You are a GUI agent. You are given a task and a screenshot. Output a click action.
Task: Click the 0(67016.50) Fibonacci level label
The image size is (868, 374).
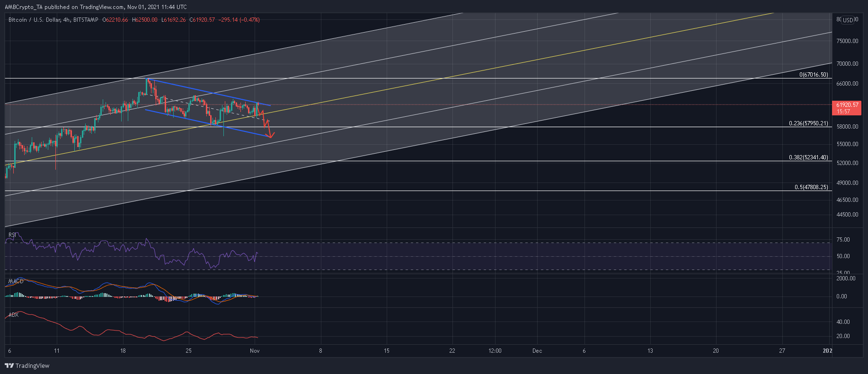(814, 75)
